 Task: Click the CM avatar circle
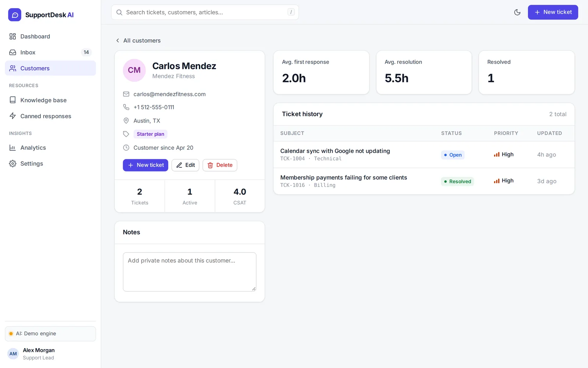[x=134, y=70]
